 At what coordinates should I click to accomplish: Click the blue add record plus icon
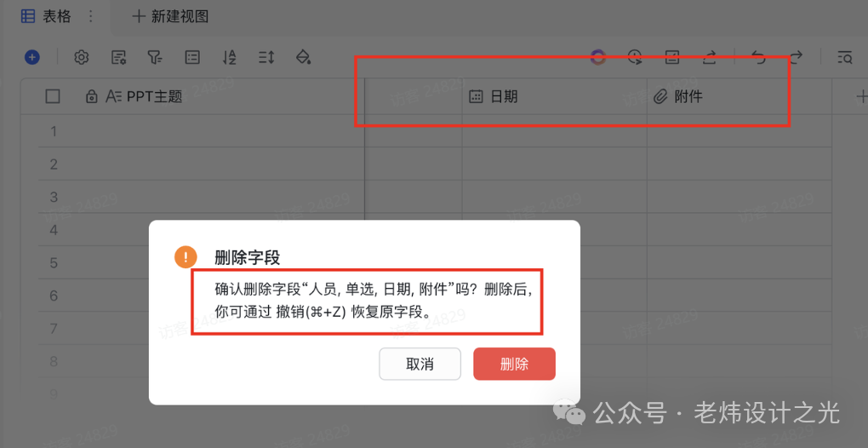(32, 56)
